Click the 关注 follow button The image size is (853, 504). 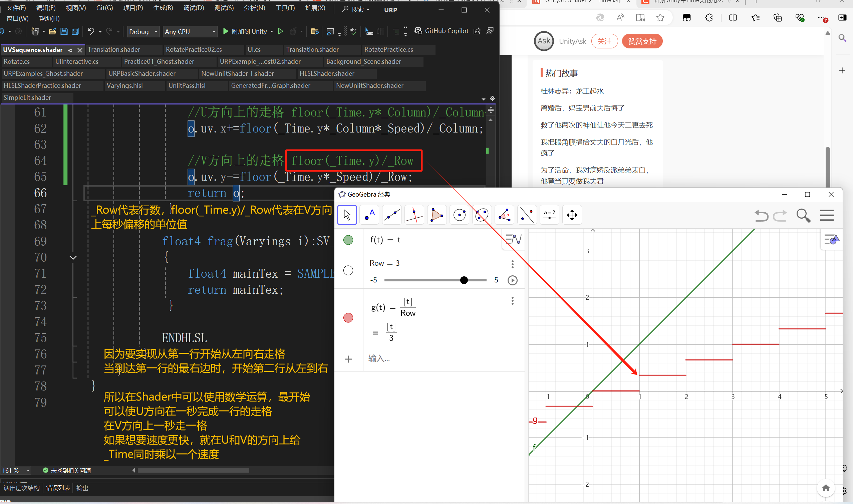click(604, 41)
